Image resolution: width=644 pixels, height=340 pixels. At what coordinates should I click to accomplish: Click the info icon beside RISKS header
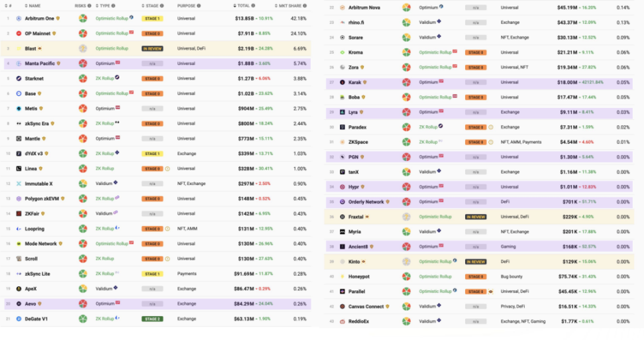point(91,5)
